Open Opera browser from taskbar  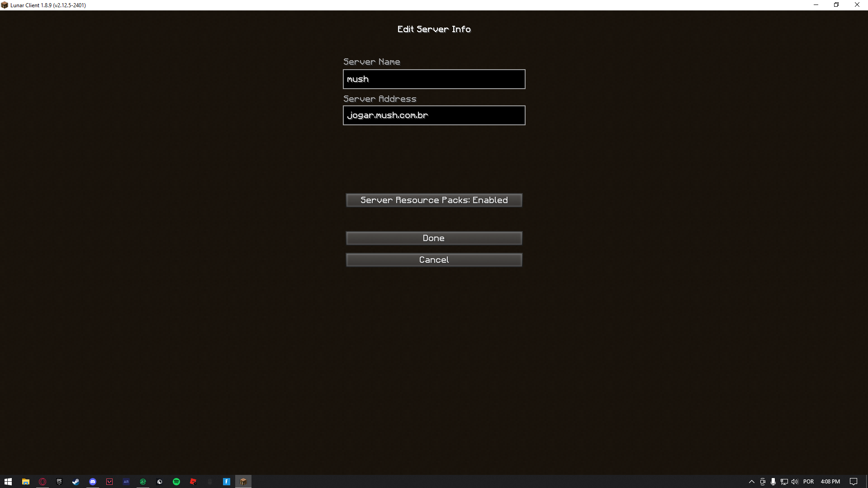[43, 482]
